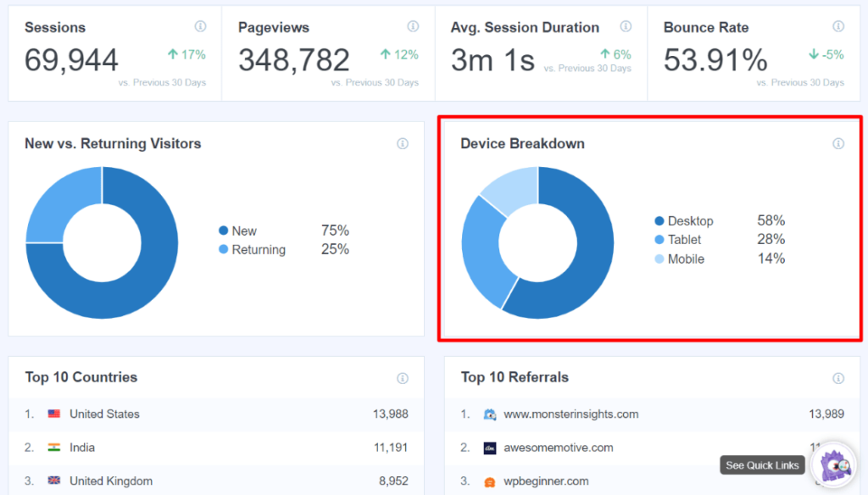The width and height of the screenshot is (868, 495).
Task: Click the See Quick Links button
Action: (x=761, y=464)
